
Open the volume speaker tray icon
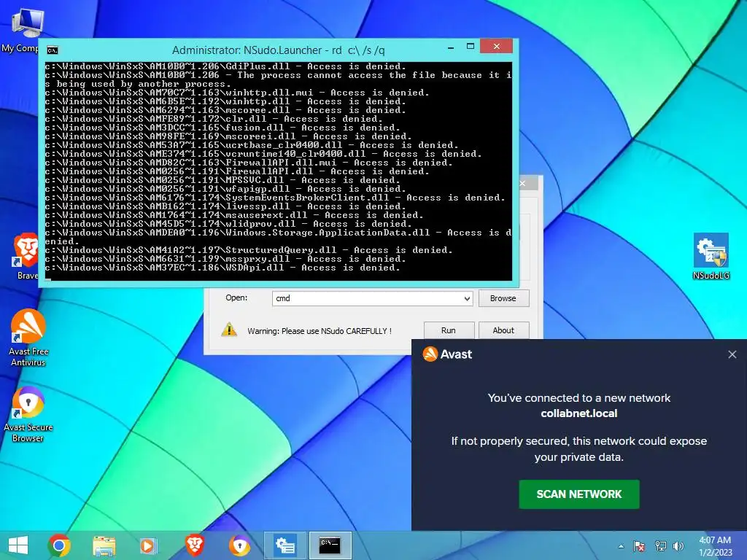678,546
